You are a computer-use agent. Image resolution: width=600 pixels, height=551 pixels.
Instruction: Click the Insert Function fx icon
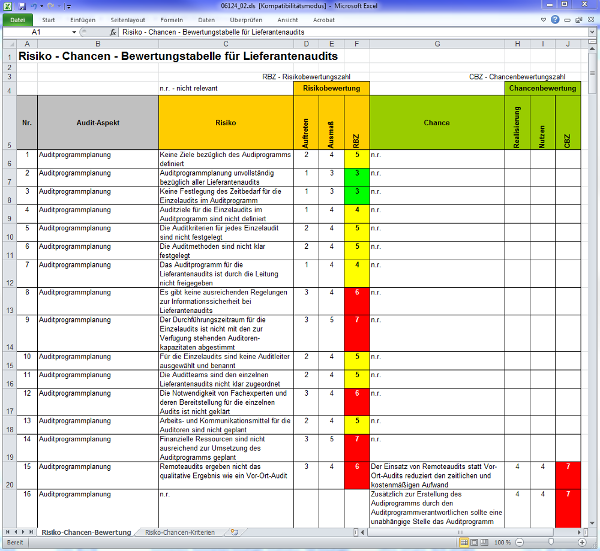tap(113, 32)
